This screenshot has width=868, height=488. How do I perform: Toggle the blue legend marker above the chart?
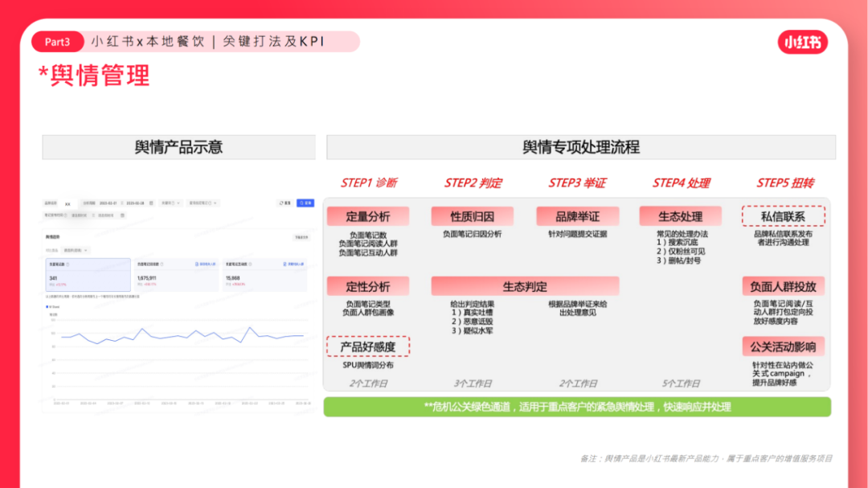point(47,306)
